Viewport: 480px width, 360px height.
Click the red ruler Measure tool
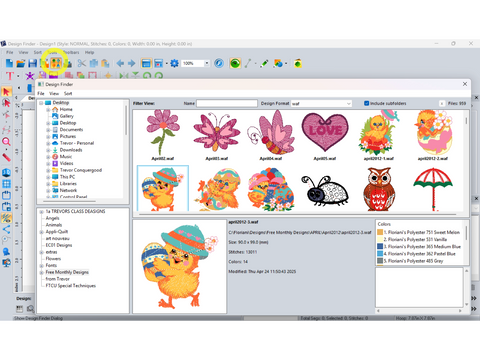(x=6, y=157)
